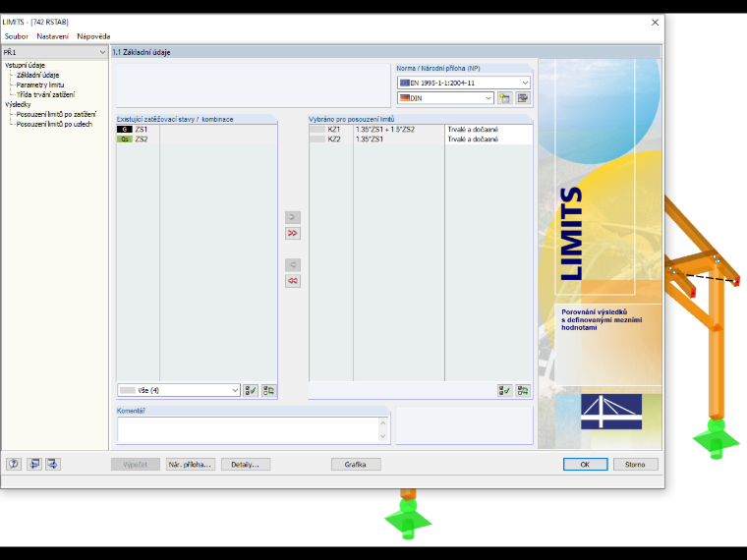This screenshot has width=747, height=560.
Task: Click formula 1.35*ZS1 + 1.5*ZS2
Action: pyautogui.click(x=385, y=129)
